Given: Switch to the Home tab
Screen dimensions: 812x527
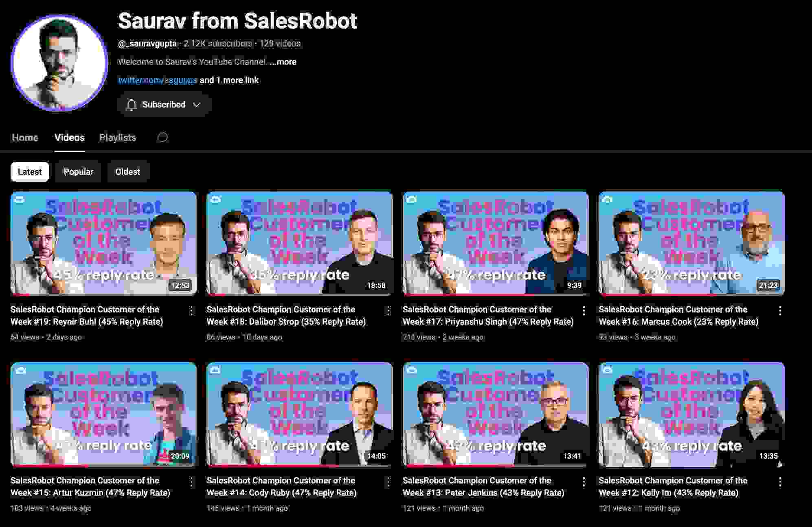Looking at the screenshot, I should tap(25, 138).
